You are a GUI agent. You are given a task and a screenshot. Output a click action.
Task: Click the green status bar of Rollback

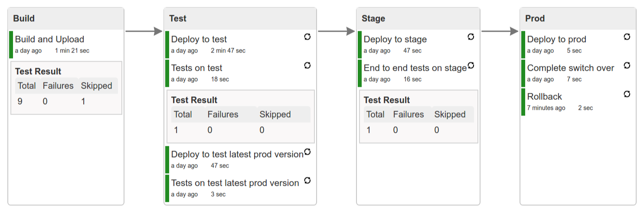click(x=523, y=102)
